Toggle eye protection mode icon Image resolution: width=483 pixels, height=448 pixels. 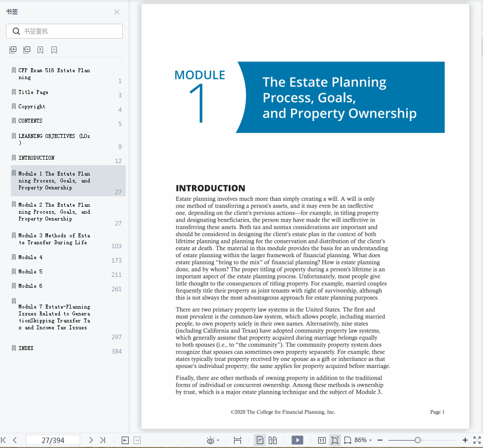211,440
